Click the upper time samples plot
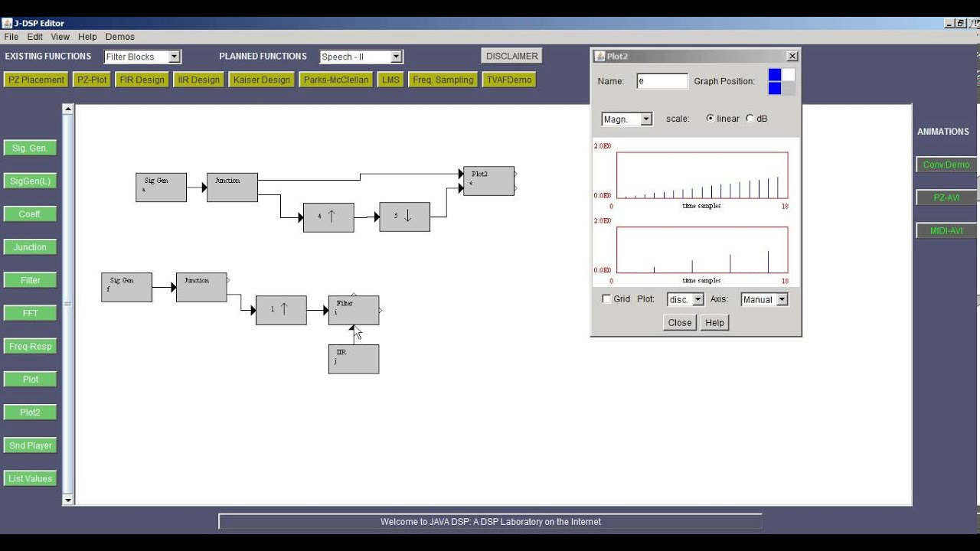 (x=702, y=175)
